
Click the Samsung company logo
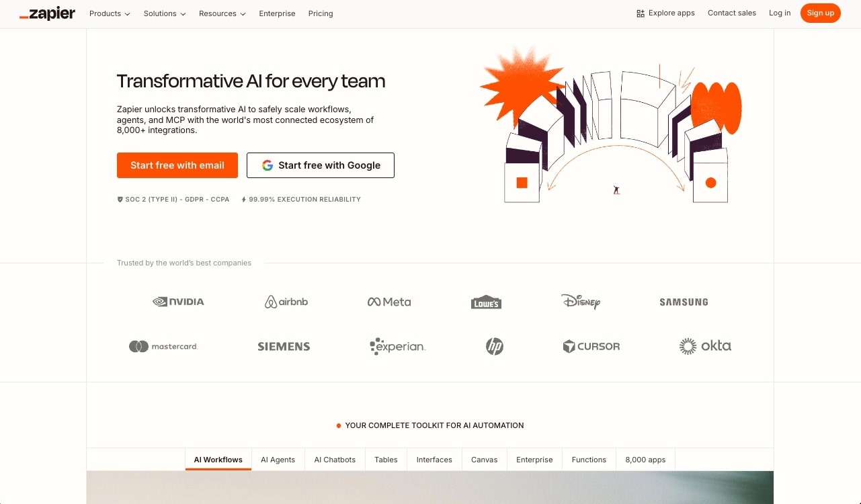tap(684, 302)
